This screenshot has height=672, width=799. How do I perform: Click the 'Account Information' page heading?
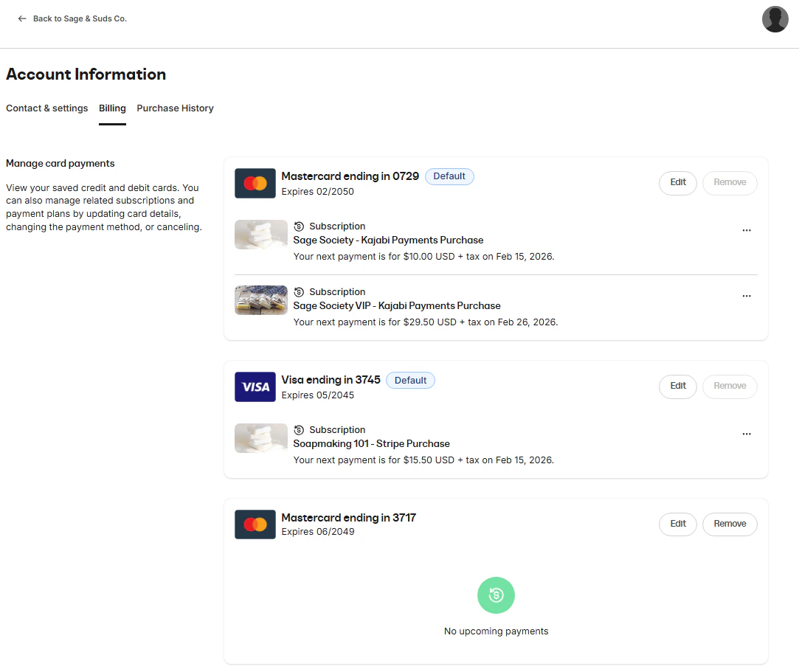tap(86, 75)
